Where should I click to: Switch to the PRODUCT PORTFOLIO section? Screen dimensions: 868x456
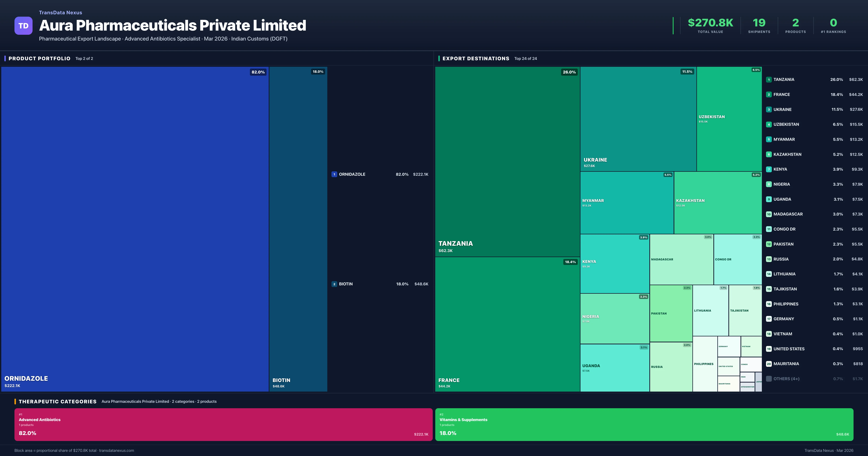[39, 58]
